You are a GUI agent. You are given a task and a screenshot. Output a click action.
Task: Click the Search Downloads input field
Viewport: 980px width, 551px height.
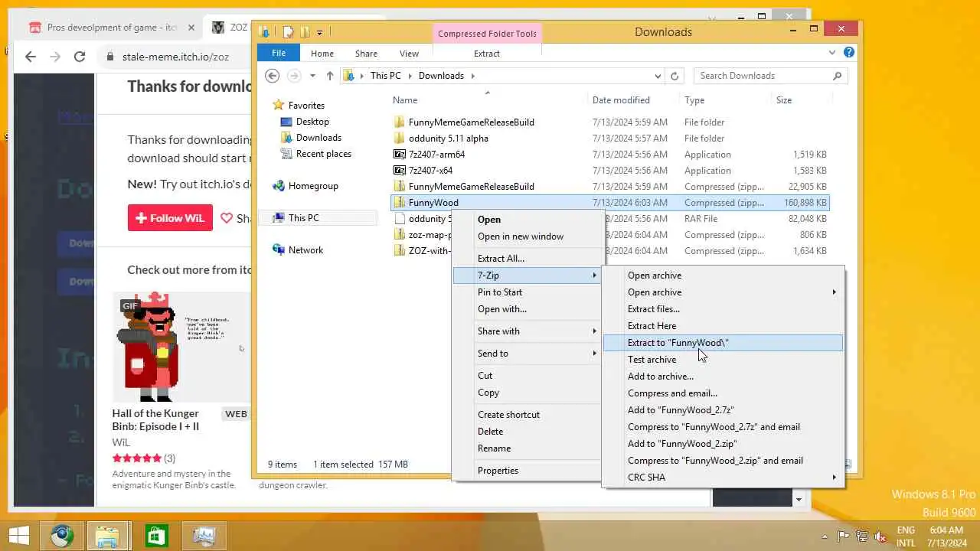tap(762, 76)
